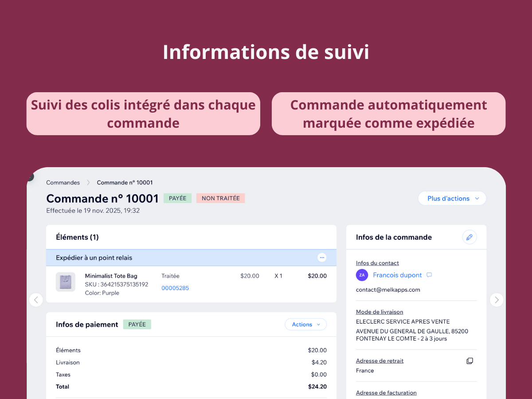Open Francois dupont contact link
The height and width of the screenshot is (399, 532).
click(397, 275)
